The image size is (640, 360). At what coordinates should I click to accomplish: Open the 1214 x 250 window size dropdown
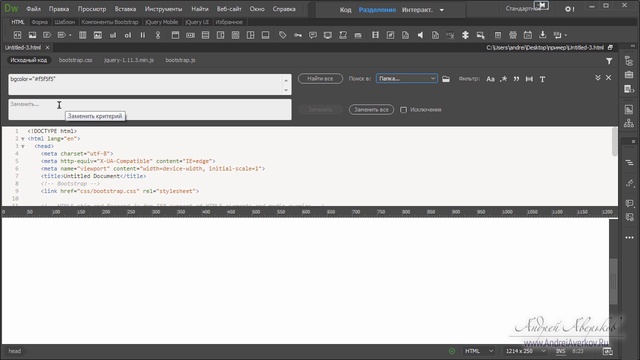coord(526,351)
